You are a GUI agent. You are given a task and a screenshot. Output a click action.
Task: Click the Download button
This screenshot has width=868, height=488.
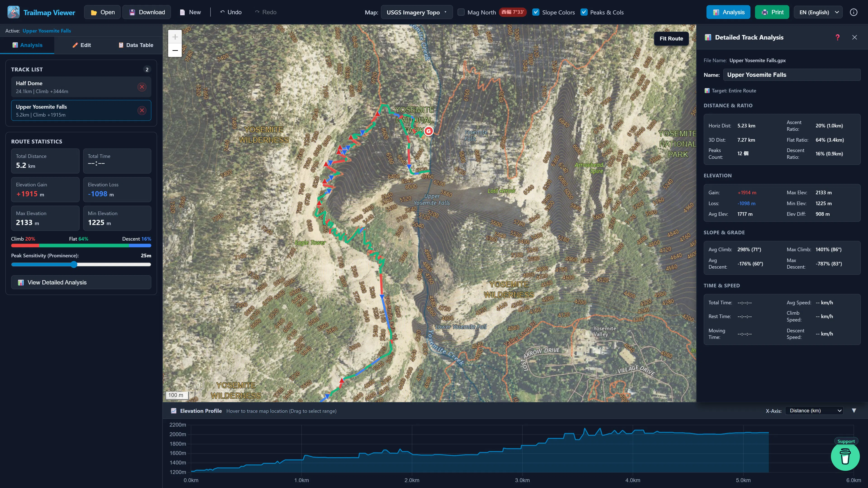click(146, 12)
